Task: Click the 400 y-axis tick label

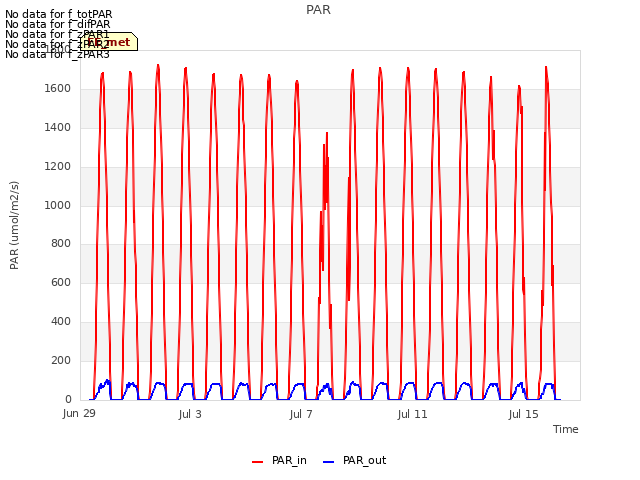Action: (61, 322)
